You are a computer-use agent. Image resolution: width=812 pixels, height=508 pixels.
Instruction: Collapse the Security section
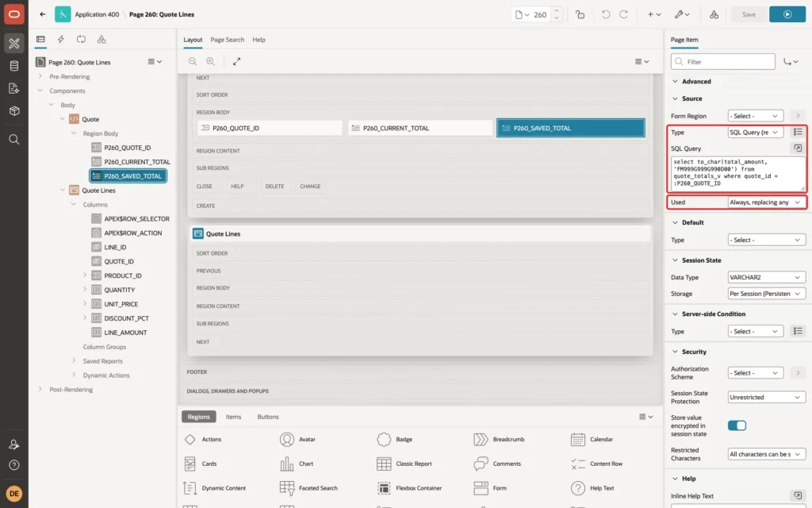point(675,352)
